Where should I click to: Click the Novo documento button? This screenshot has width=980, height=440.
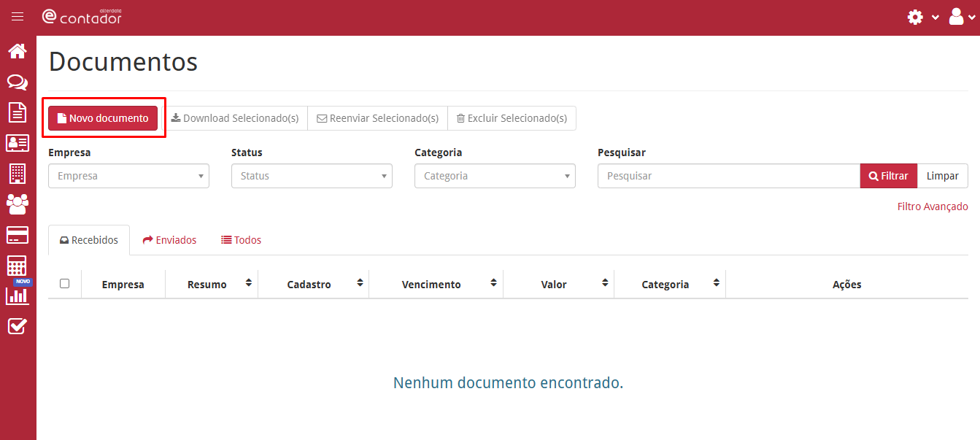(103, 118)
